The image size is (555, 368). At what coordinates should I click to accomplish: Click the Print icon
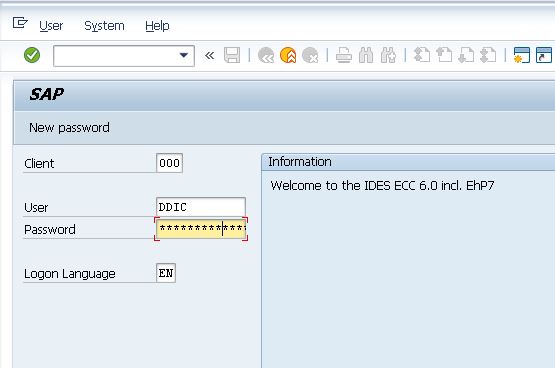344,55
